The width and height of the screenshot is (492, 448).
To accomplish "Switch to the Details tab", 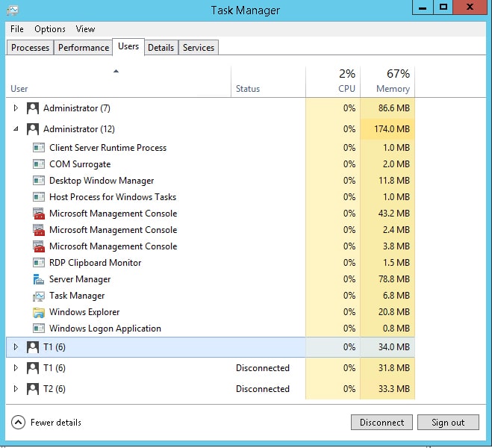I will click(161, 48).
